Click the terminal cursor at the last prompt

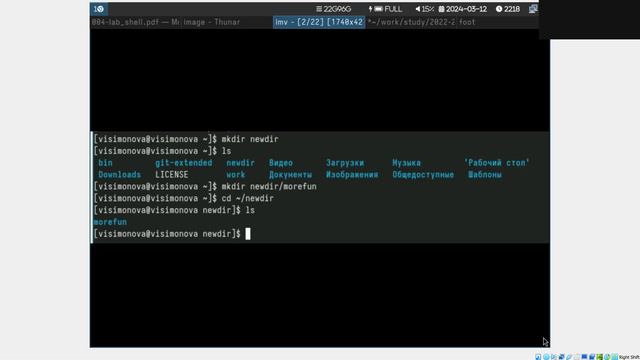pyautogui.click(x=248, y=234)
